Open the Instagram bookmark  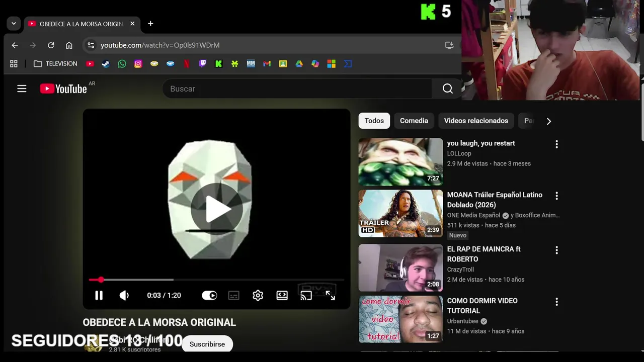[x=138, y=64]
